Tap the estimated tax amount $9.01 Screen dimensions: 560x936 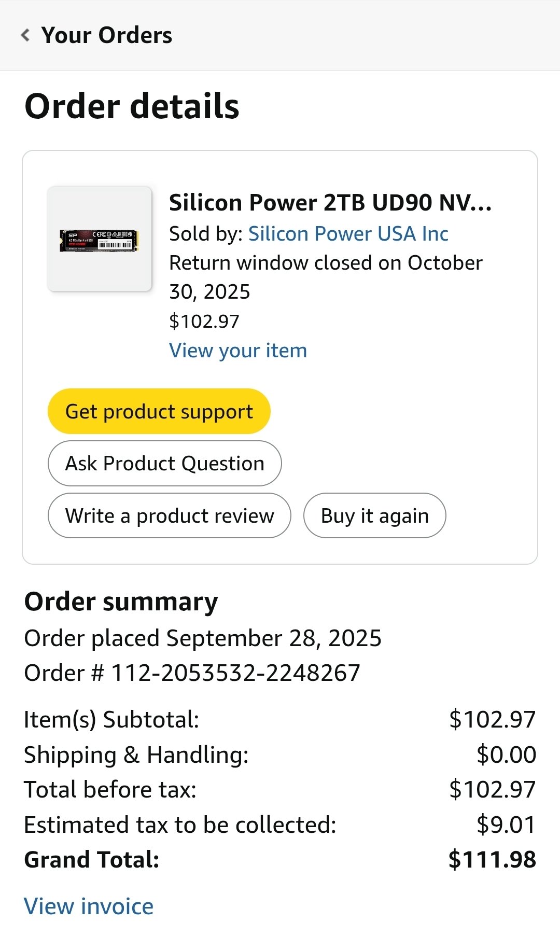coord(506,825)
